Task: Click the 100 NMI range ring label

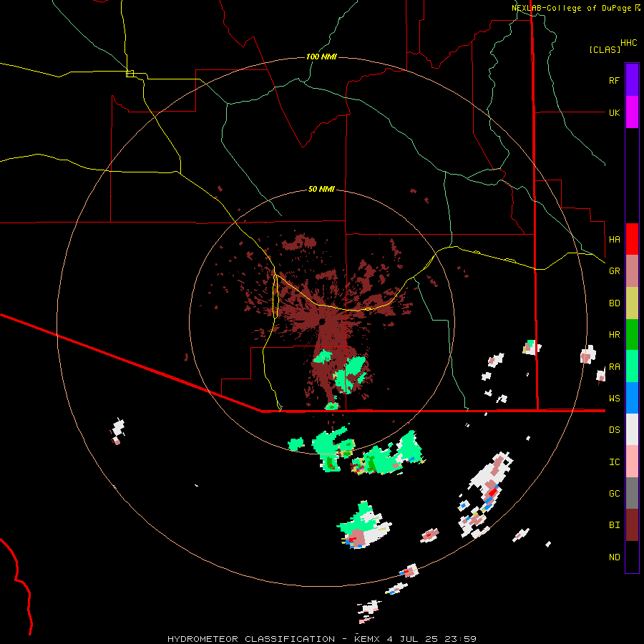Action: 321,57
